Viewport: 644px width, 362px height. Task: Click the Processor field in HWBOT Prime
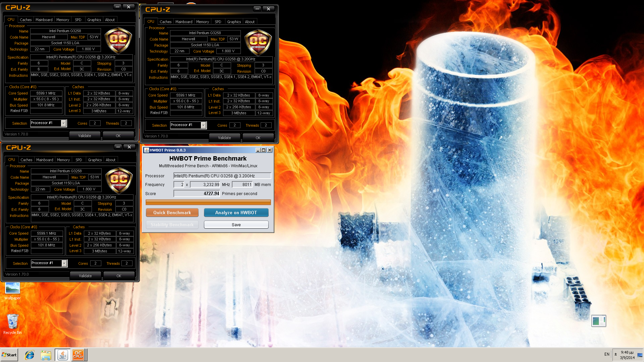point(222,176)
